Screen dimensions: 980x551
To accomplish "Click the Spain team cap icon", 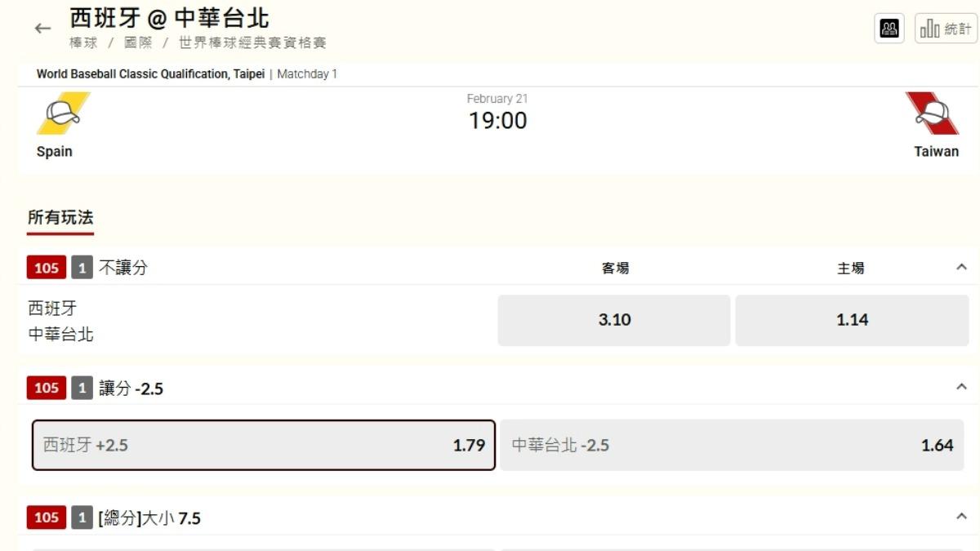I will click(63, 113).
